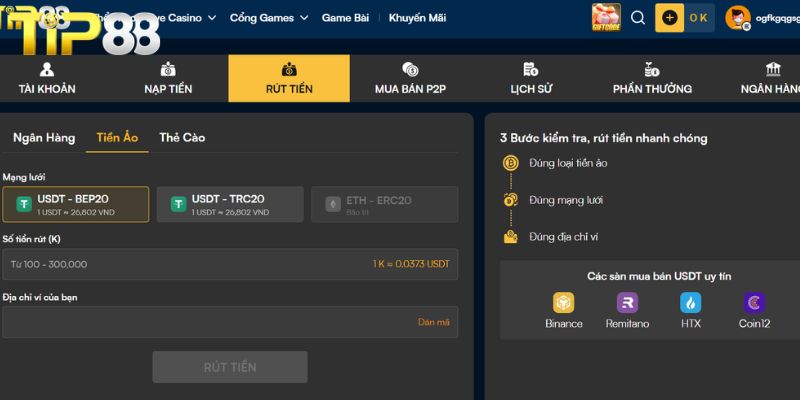Screen dimensions: 800x400
Task: Open the Giftcode icon in header
Action: pos(606,17)
